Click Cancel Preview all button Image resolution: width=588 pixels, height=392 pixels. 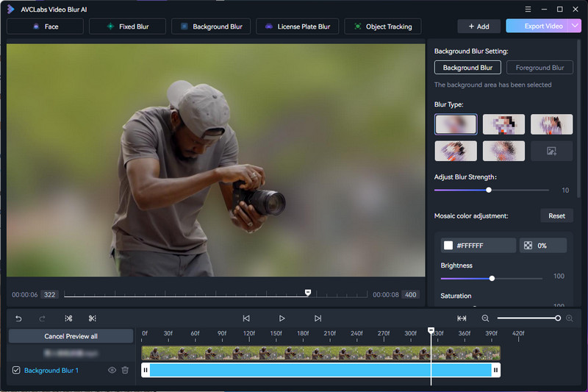71,336
